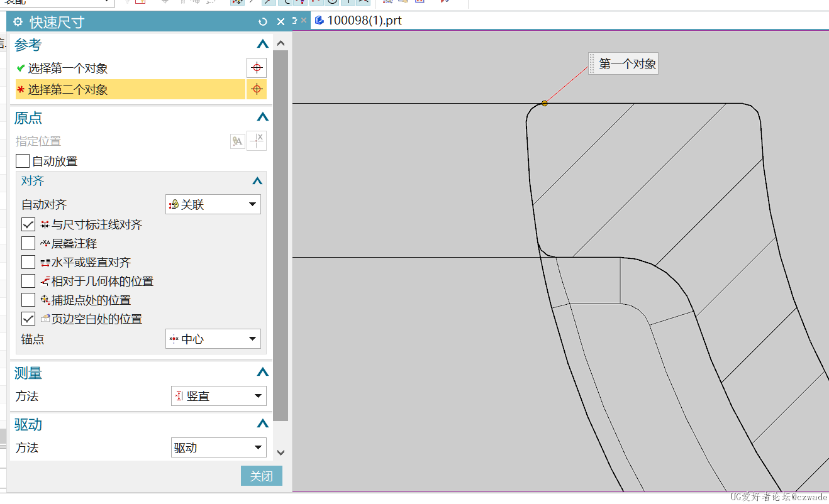Collapse the 参考 section

pyautogui.click(x=263, y=45)
